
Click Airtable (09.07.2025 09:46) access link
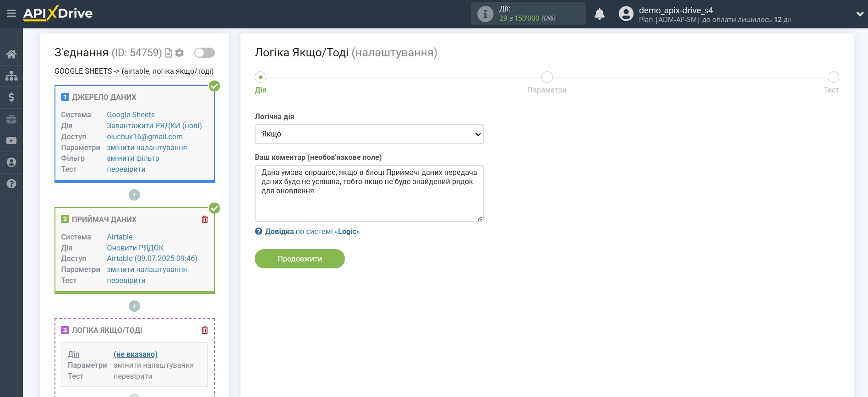[152, 259]
